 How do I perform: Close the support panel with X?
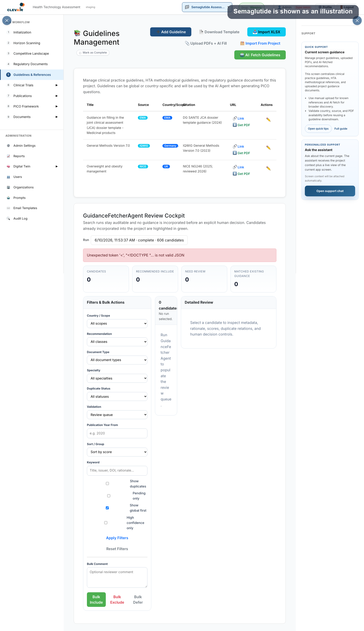coord(357,21)
